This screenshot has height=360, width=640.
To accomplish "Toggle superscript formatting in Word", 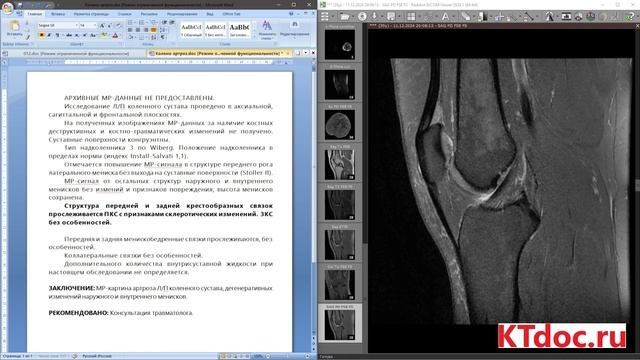I will click(84, 36).
